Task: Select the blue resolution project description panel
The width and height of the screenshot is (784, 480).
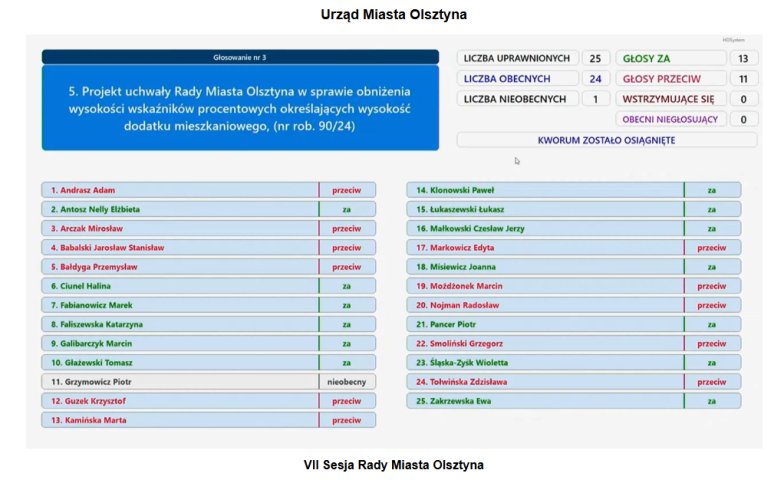Action: (x=240, y=108)
